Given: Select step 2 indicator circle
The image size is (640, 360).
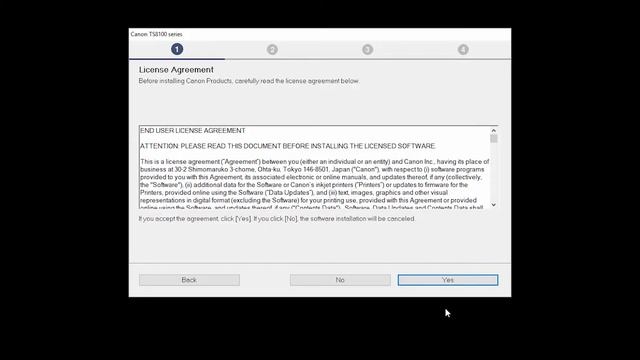Looking at the screenshot, I should pos(272,49).
